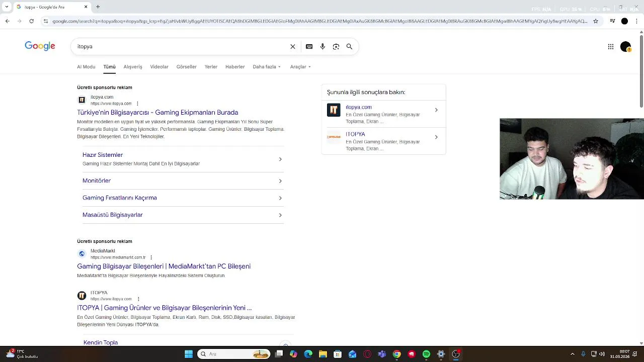Open the ad options dots beside www.itopya.com
Screen dimensions: 644x362
[137, 104]
